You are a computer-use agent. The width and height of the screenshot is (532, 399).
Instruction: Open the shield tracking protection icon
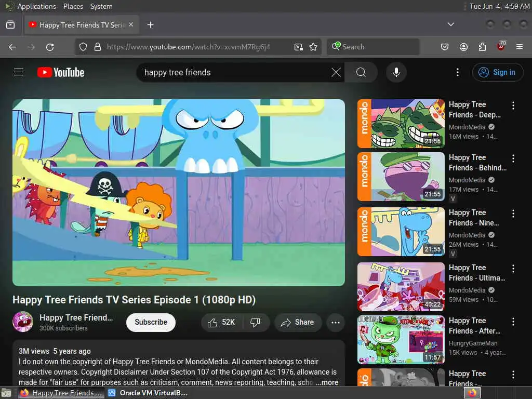pyautogui.click(x=83, y=47)
